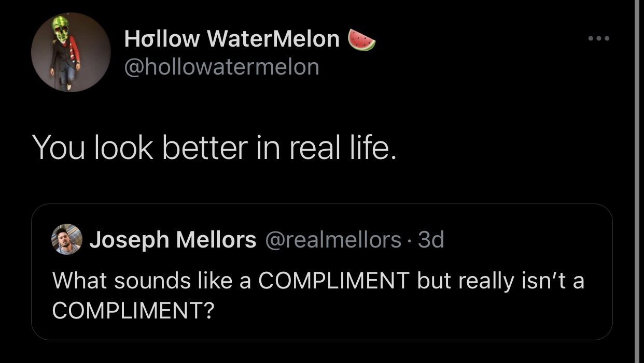
Task: Click "COMPLIMENT?" ending with a question mark
Action: click(x=134, y=310)
